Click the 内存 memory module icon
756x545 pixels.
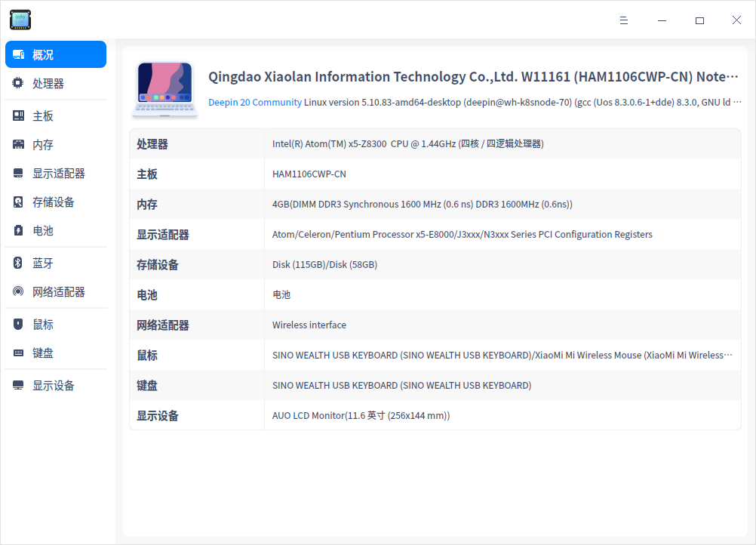click(x=18, y=144)
